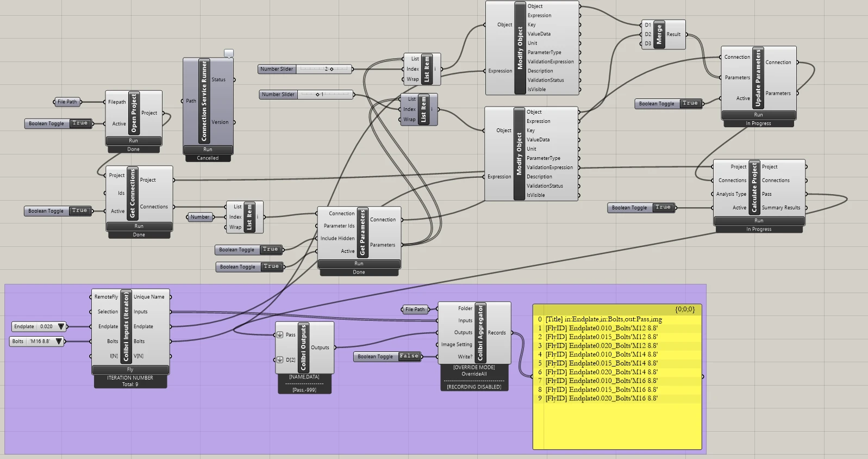Click the Get Connections component name bar
Viewport: 868px width, 459px height.
[x=133, y=193]
